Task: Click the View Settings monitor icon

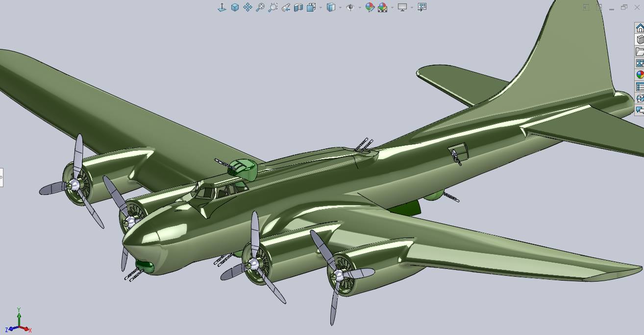Action: tap(402, 7)
